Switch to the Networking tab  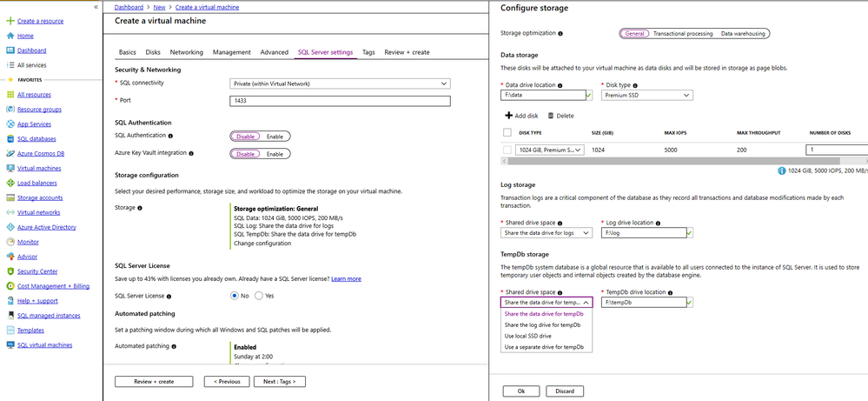pyautogui.click(x=187, y=52)
